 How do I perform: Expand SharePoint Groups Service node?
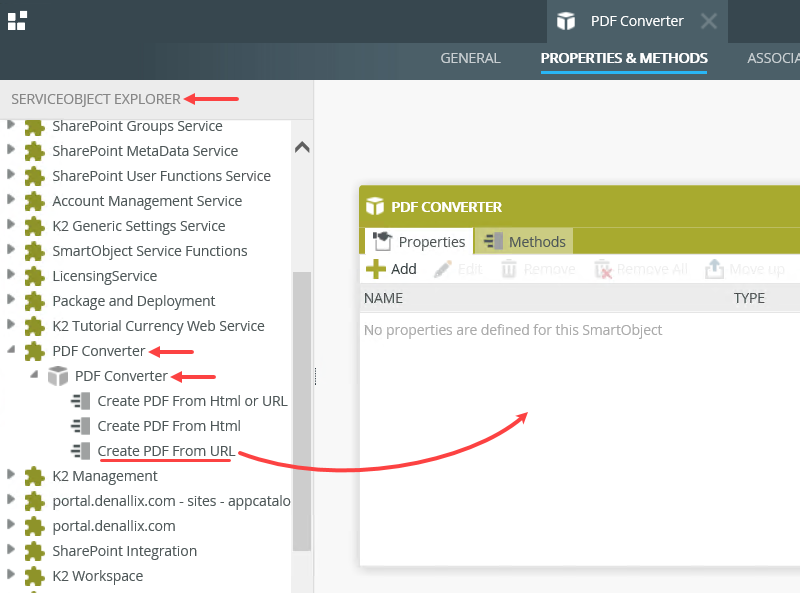[11, 124]
